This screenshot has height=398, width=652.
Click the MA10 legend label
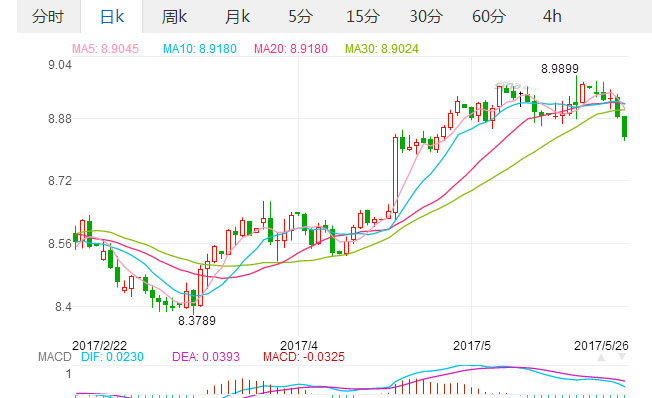tap(200, 49)
